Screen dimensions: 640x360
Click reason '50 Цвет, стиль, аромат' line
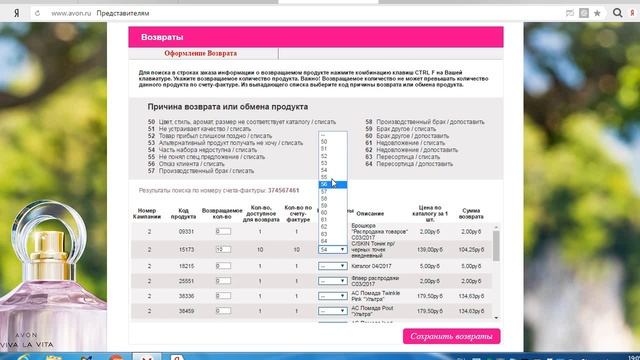point(242,122)
